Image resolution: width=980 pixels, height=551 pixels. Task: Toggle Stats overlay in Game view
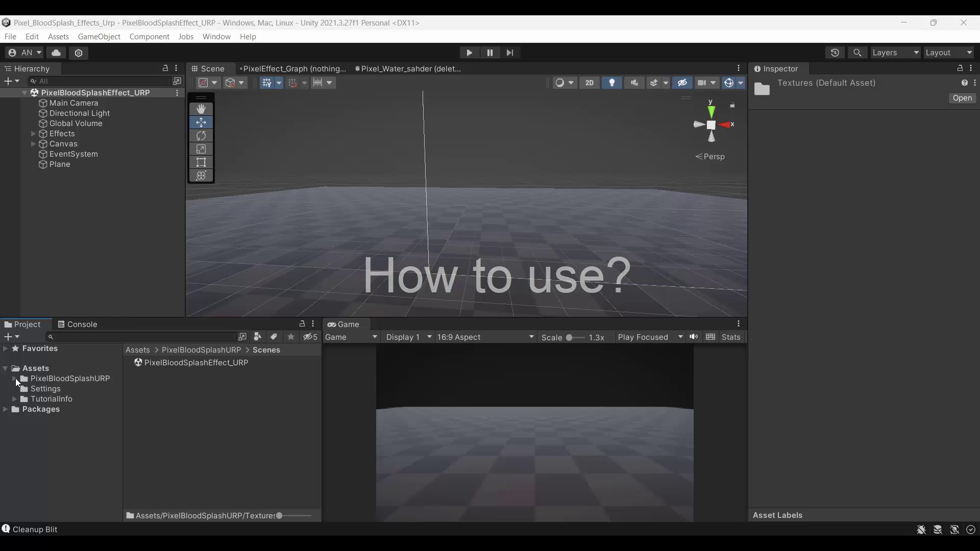coord(731,337)
